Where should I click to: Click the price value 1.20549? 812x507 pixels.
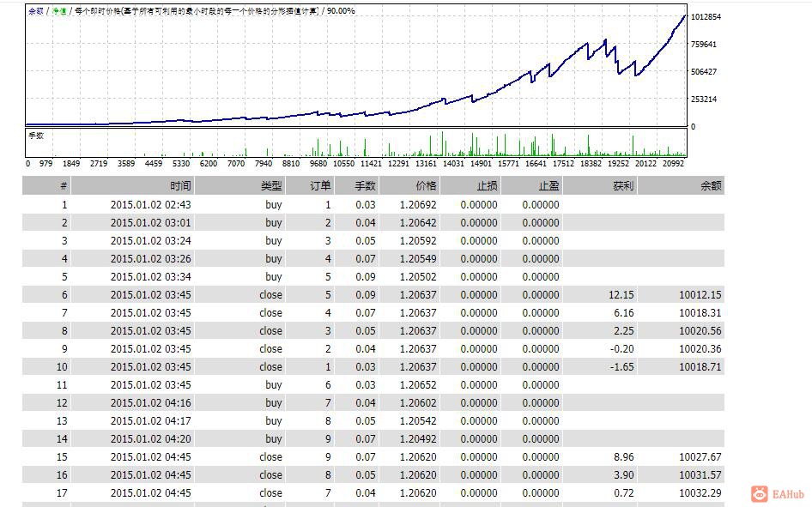[x=418, y=259]
